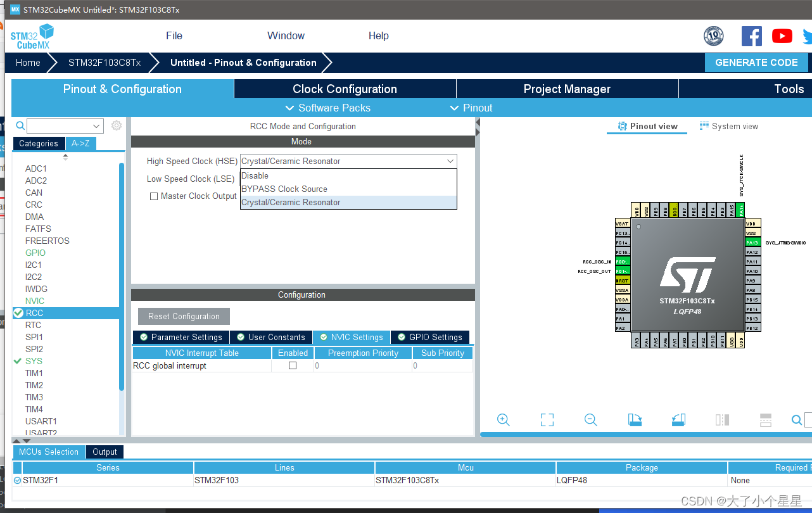Enable the Master Clock Output checkbox
Image resolution: width=812 pixels, height=513 pixels.
click(x=154, y=196)
